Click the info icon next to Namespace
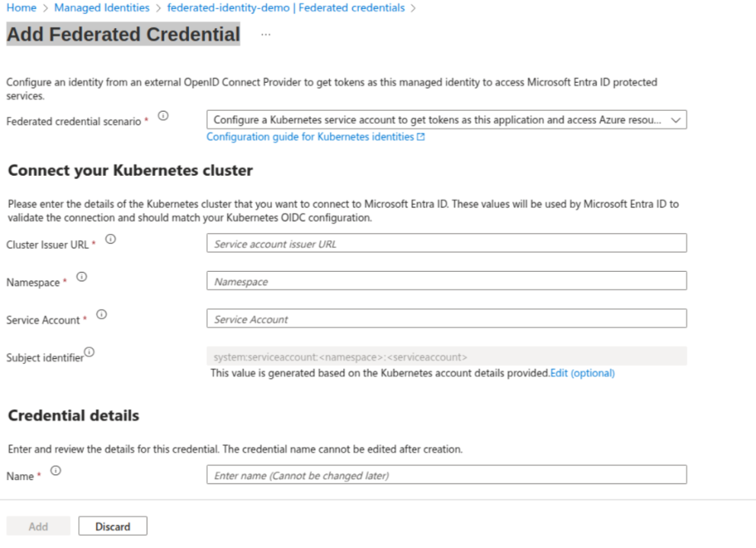 point(81,276)
